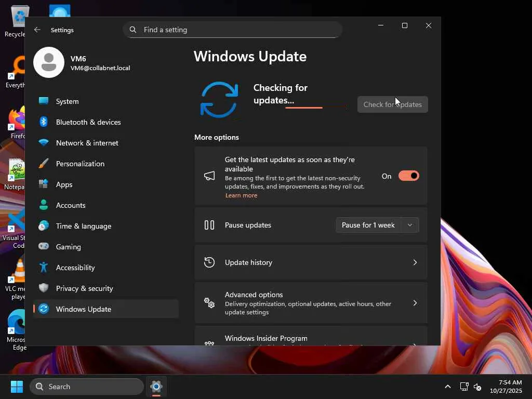
Task: Show hidden tray icons chevron
Action: (x=448, y=387)
